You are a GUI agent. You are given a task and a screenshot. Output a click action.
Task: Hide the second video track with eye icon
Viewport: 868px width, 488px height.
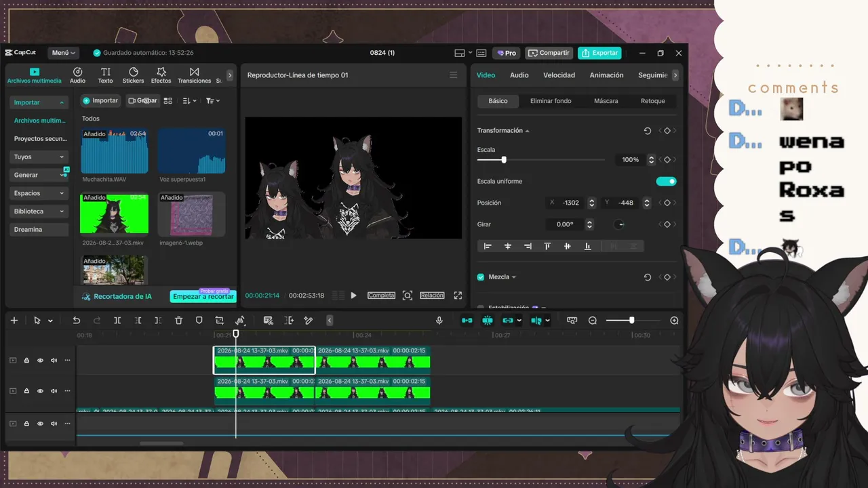point(40,391)
